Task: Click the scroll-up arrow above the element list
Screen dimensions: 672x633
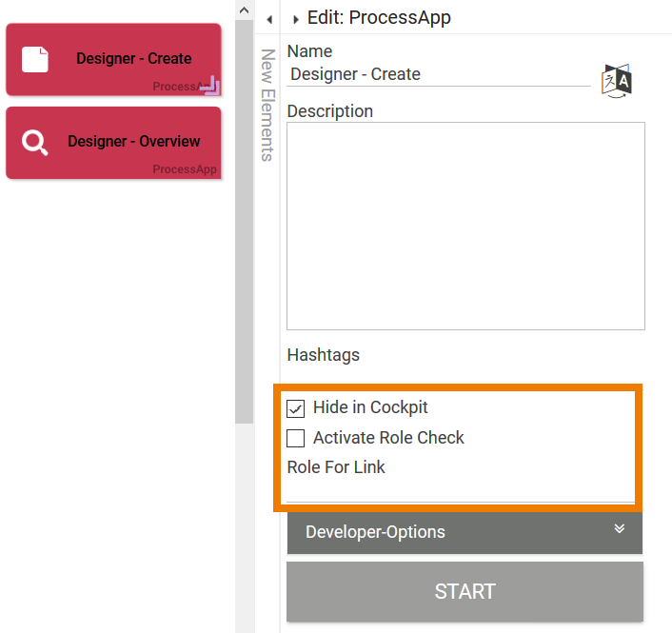Action: point(244,10)
